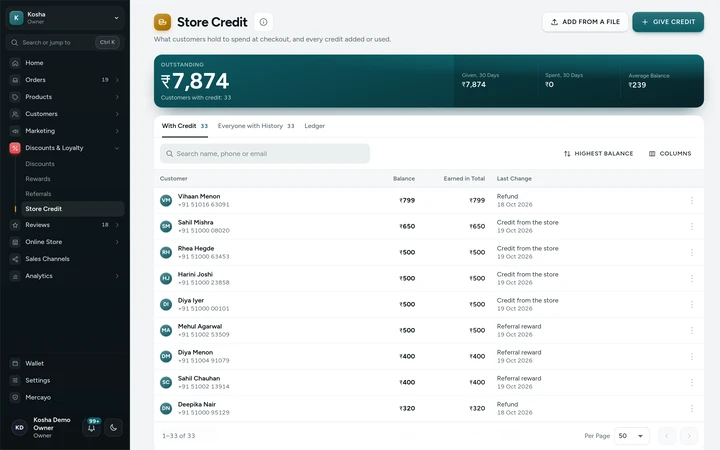Open Rewards in the sidebar submenu
This screenshot has width=720, height=450.
(38, 179)
